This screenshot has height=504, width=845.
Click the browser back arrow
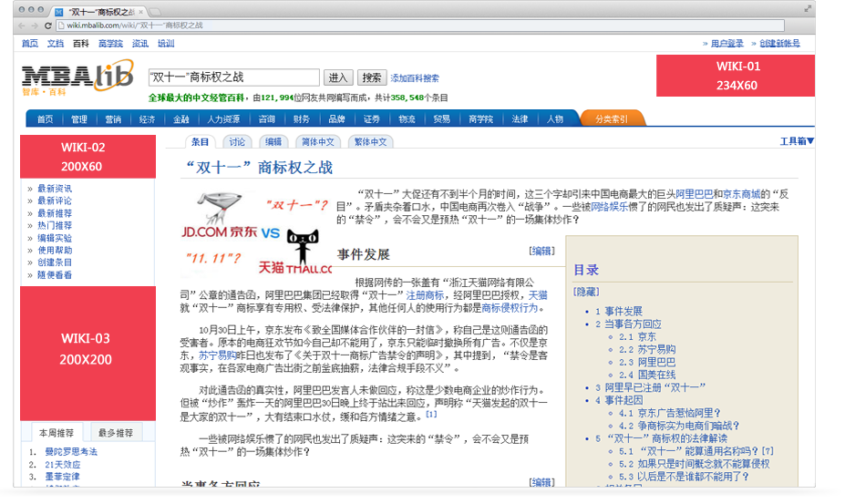22,26
